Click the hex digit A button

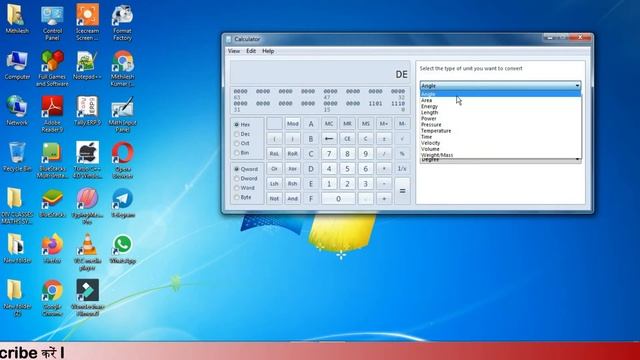[311, 124]
